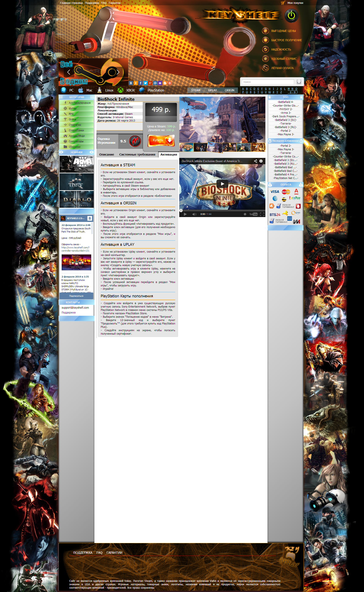The width and height of the screenshot is (364, 592).
Task: Open the video info icon
Action: [261, 161]
